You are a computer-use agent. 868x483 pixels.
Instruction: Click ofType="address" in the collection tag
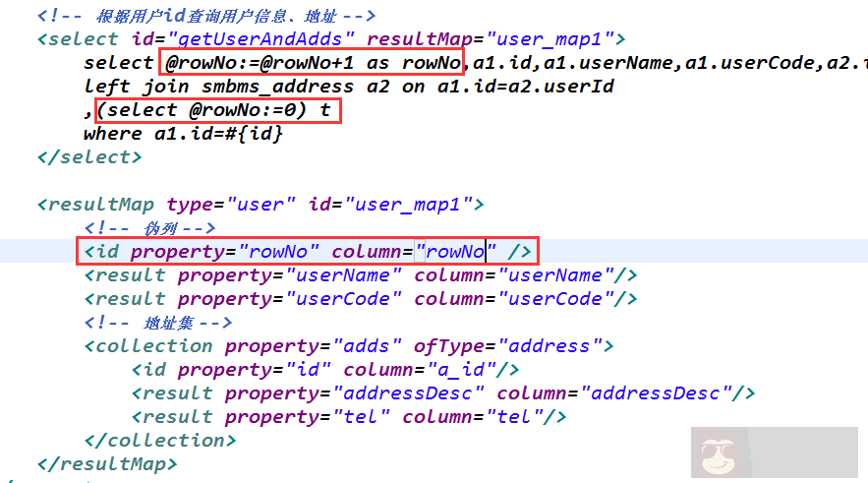[513, 346]
